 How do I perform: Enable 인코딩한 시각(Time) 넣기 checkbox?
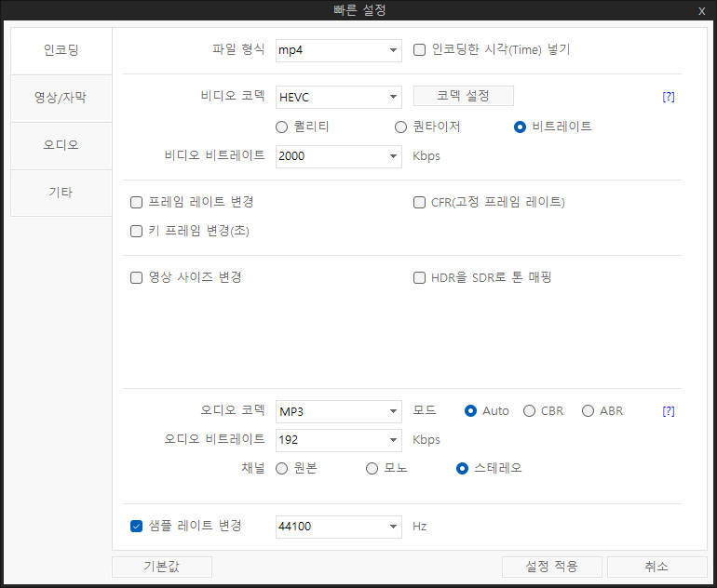pyautogui.click(x=419, y=50)
